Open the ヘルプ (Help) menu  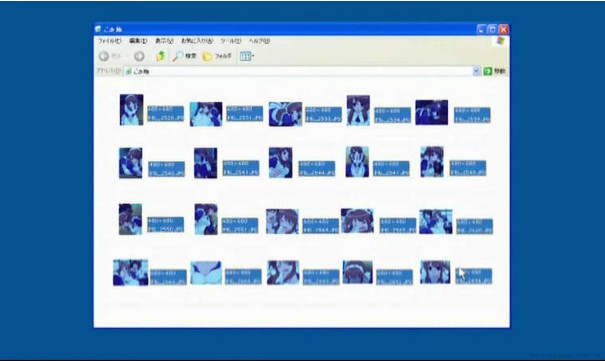click(259, 41)
